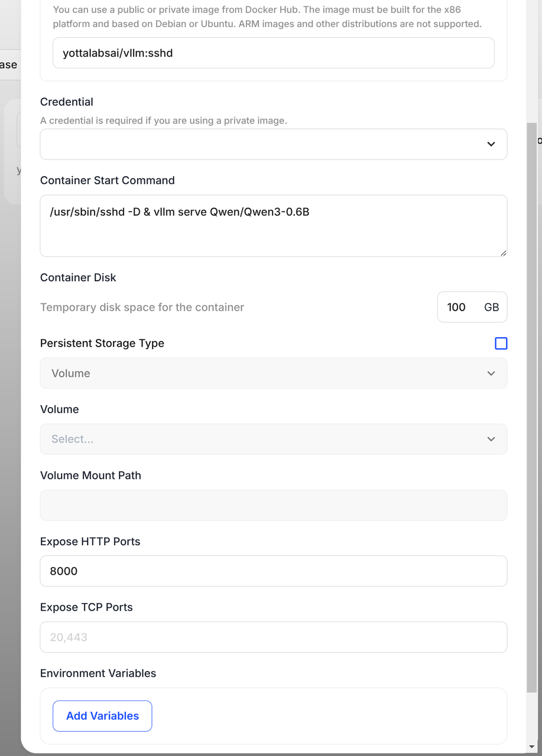Viewport: 542px width, 756px height.
Task: Click the GB unit label beside disk size
Action: click(491, 307)
